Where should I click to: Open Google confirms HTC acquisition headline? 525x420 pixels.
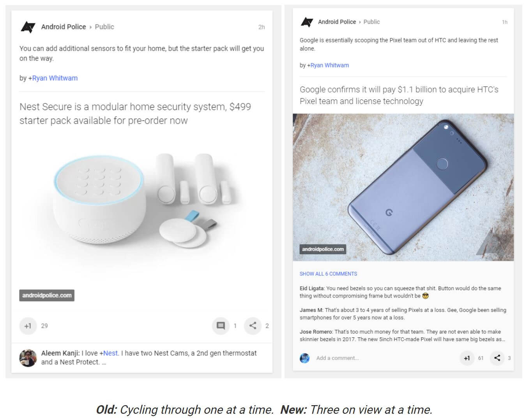tap(399, 95)
